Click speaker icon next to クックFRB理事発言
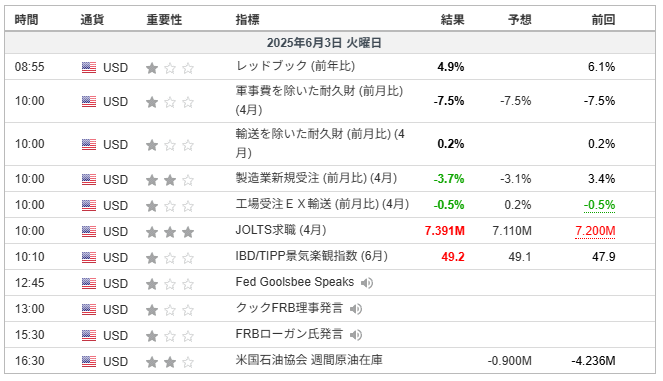Screen dimensions: 663x381 pyautogui.click(x=356, y=309)
